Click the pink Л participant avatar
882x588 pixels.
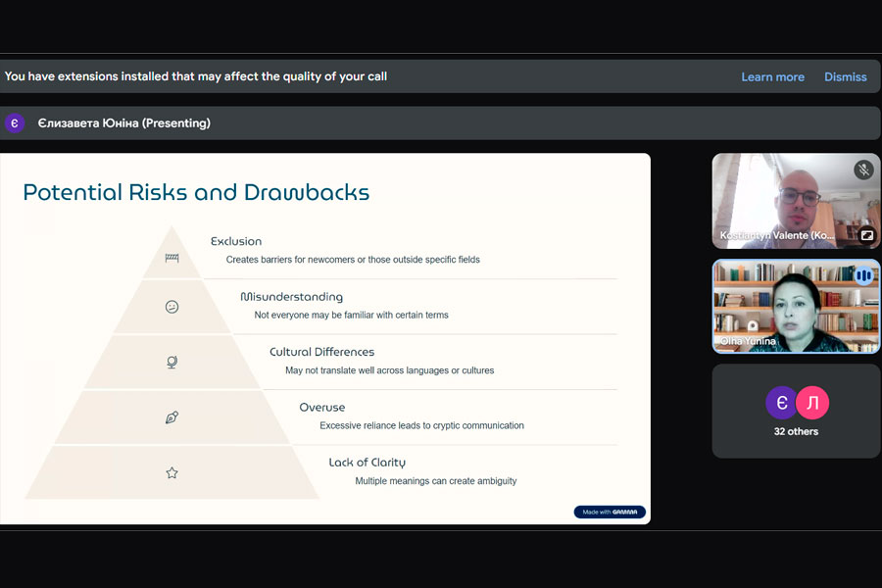812,403
